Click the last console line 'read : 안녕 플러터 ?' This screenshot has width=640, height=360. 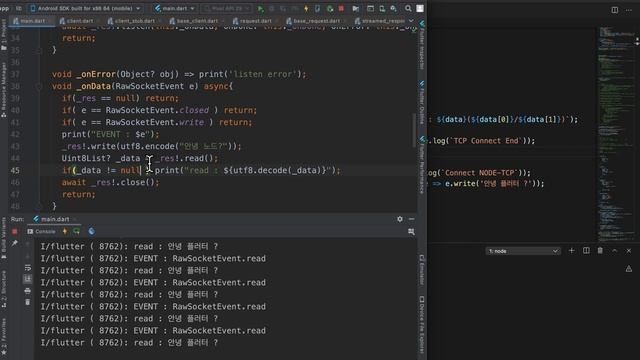129,343
